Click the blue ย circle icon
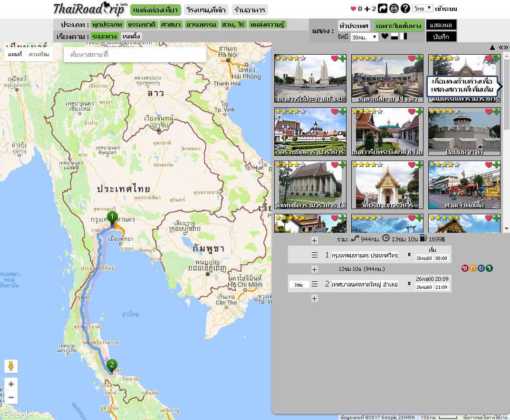The height and width of the screenshot is (420, 510). pos(481,268)
